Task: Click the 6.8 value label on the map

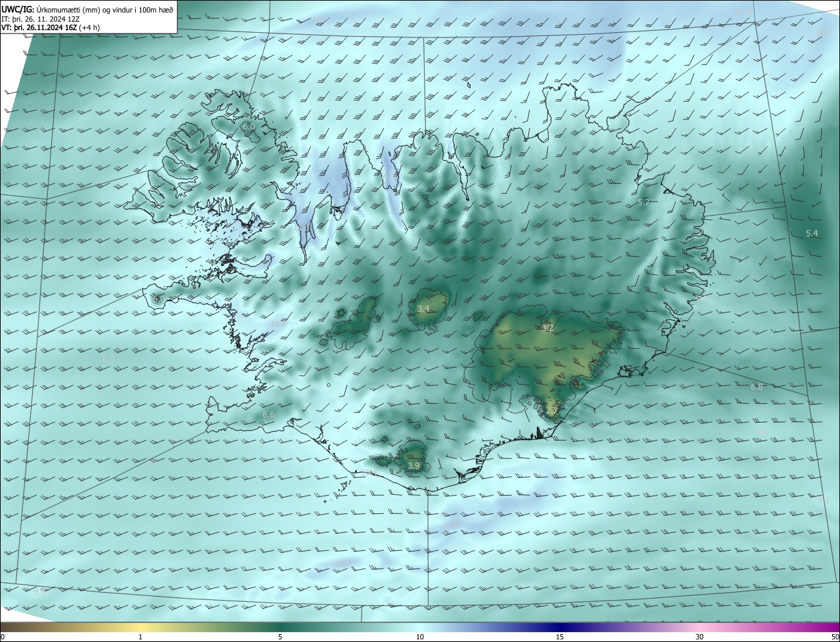Action: tap(757, 387)
